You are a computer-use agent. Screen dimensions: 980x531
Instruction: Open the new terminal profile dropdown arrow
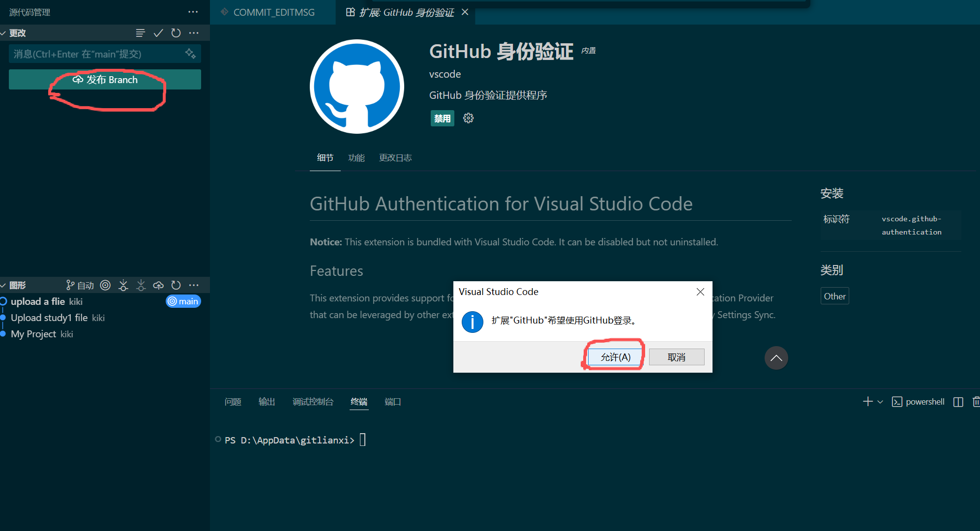point(880,402)
